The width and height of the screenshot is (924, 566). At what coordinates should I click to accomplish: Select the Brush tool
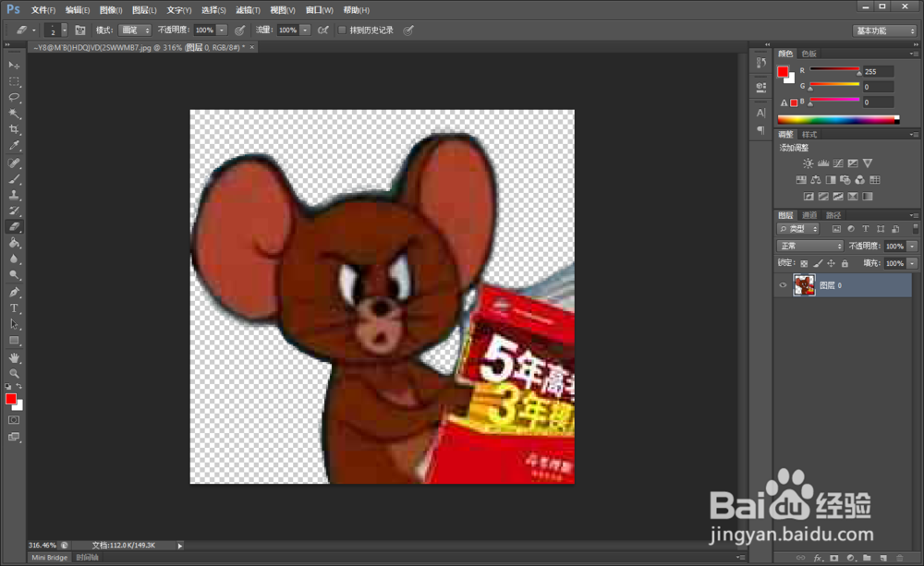pyautogui.click(x=14, y=179)
